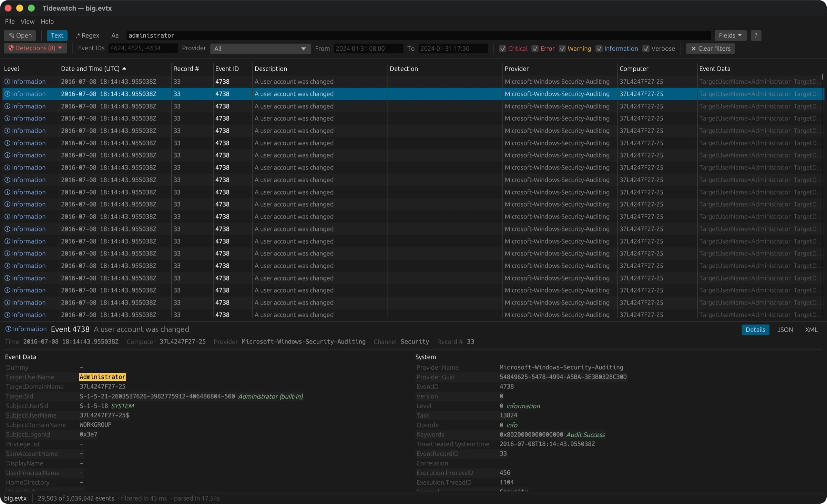Uncheck the Verbose level checkbox
The width and height of the screenshot is (827, 504).
click(x=646, y=49)
